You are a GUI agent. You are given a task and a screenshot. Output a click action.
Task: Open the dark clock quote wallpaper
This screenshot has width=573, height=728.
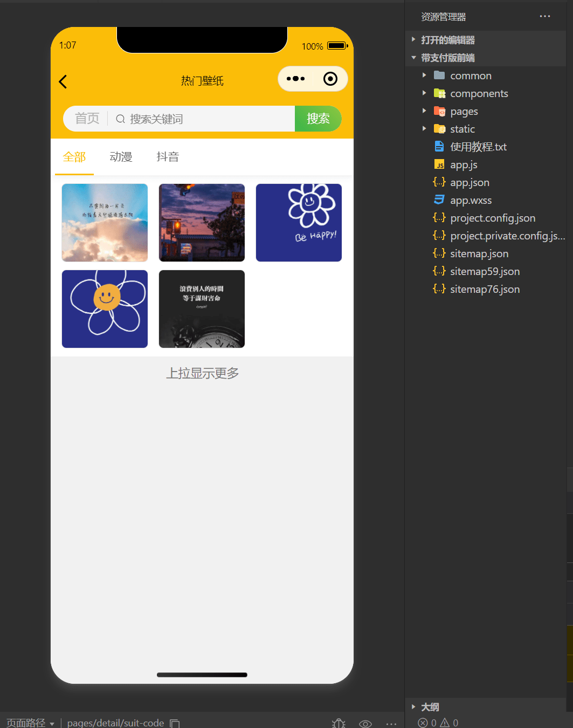tap(202, 309)
